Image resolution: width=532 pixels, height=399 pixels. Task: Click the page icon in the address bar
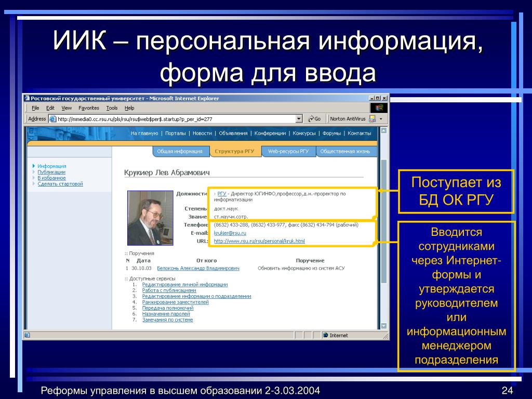tap(52, 119)
